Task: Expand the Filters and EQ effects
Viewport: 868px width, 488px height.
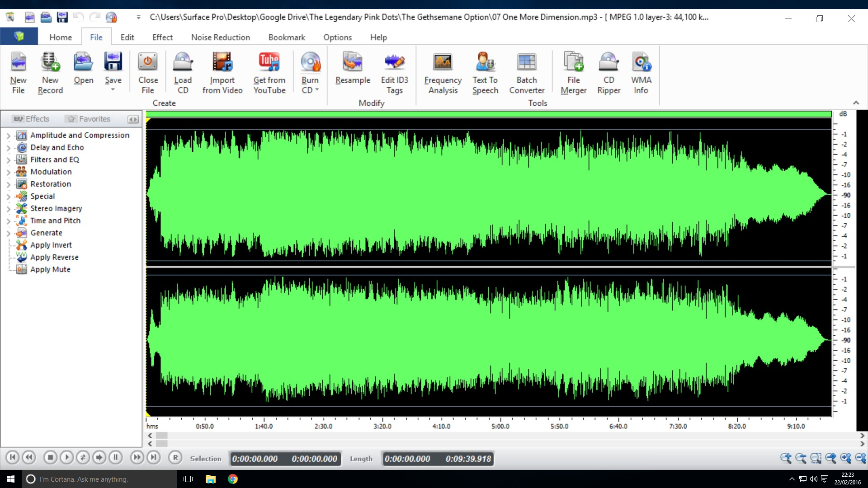Action: [x=8, y=159]
